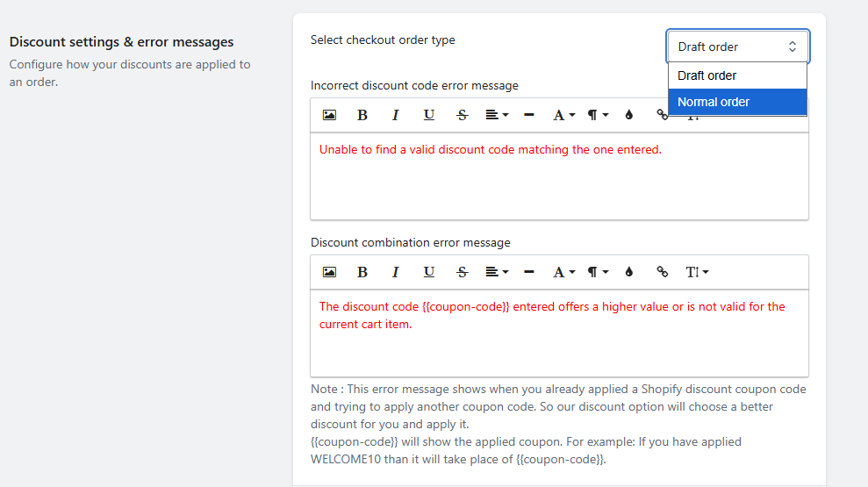Open font family dropdown in discount combination editor

pos(563,272)
